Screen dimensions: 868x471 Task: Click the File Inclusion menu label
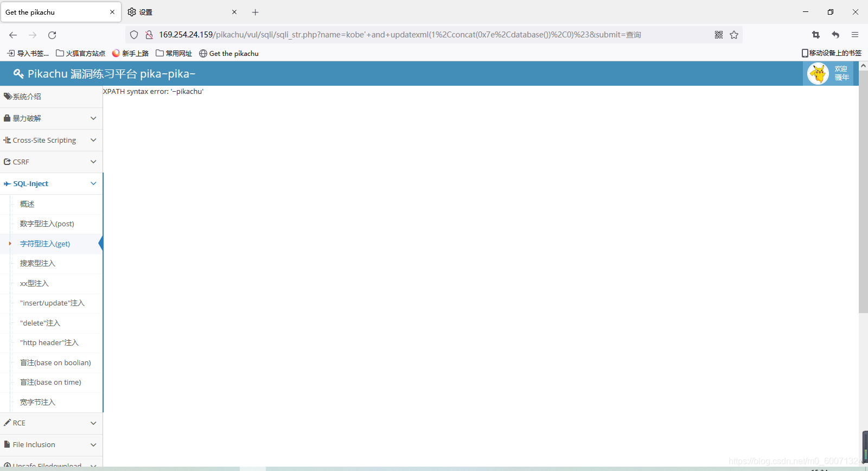tap(34, 444)
